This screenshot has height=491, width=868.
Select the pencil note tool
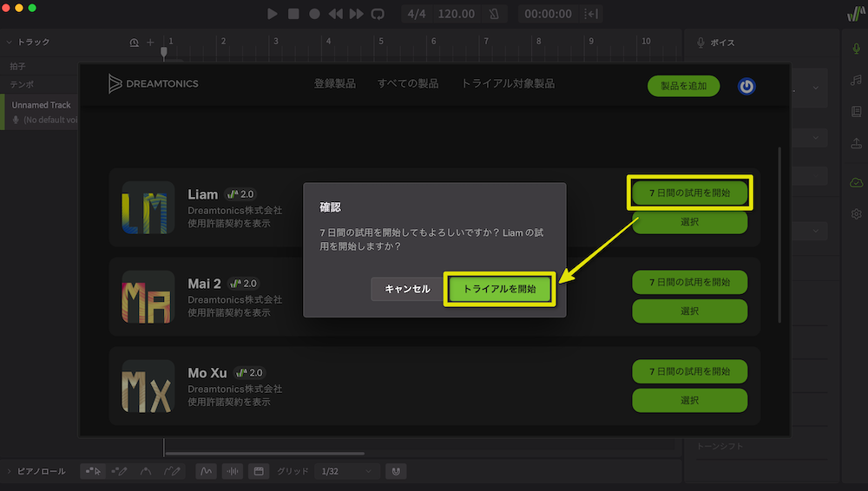click(119, 471)
